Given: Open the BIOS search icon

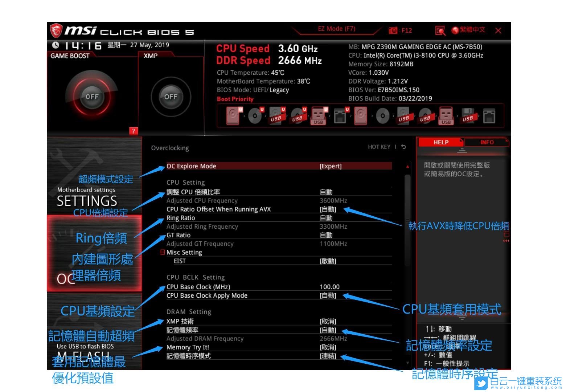Looking at the screenshot, I should [440, 30].
